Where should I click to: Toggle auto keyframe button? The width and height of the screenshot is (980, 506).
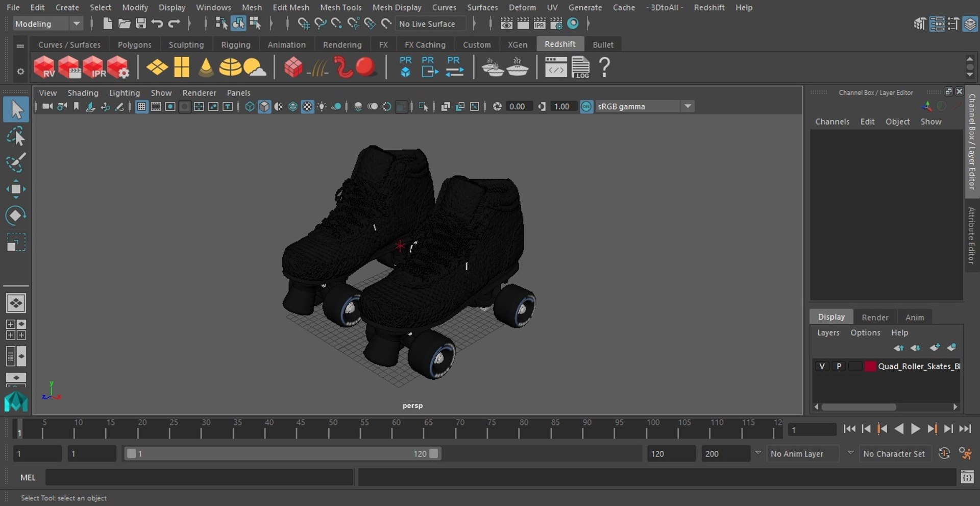[944, 453]
